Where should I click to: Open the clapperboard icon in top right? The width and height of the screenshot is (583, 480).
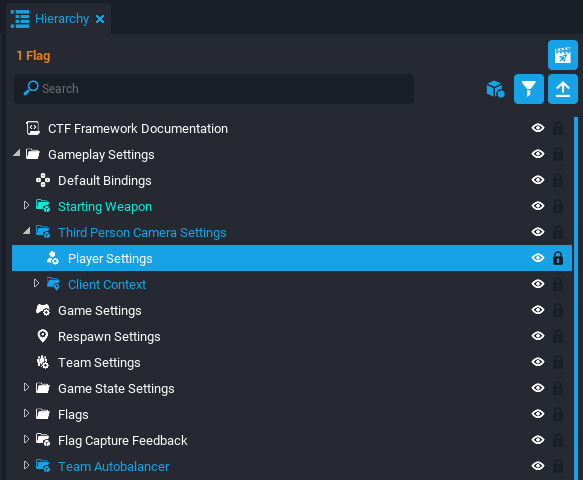[x=563, y=55]
